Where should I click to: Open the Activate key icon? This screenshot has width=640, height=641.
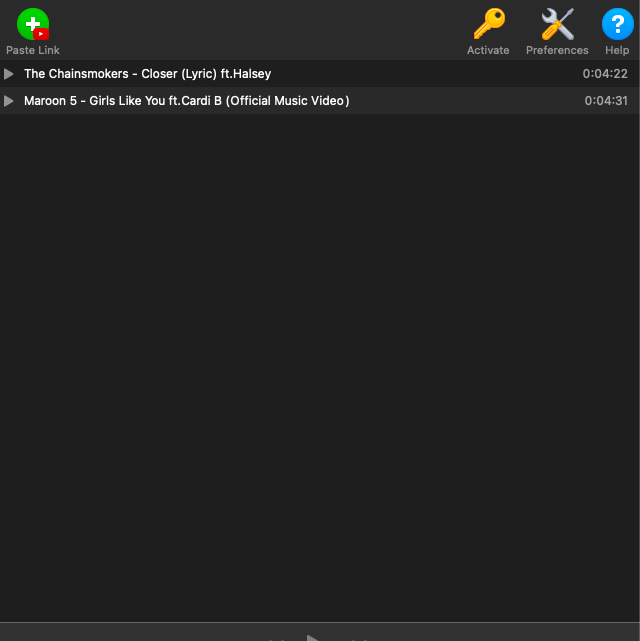[489, 24]
